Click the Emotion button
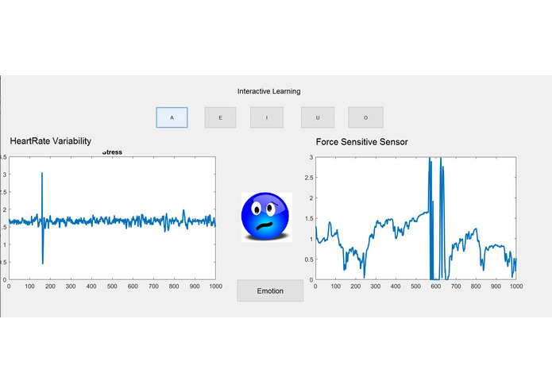The height and width of the screenshot is (392, 552). pyautogui.click(x=270, y=290)
